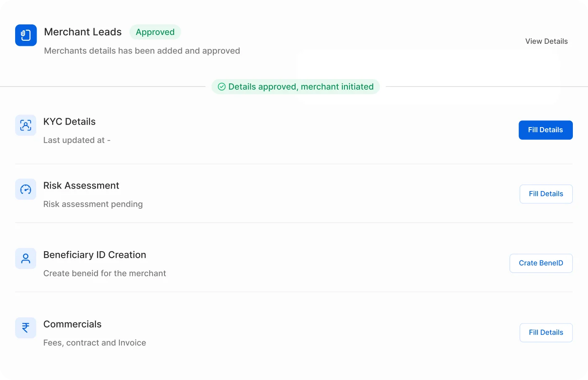The height and width of the screenshot is (380, 588).
Task: Click Fill Details for Risk Assessment
Action: [546, 194]
